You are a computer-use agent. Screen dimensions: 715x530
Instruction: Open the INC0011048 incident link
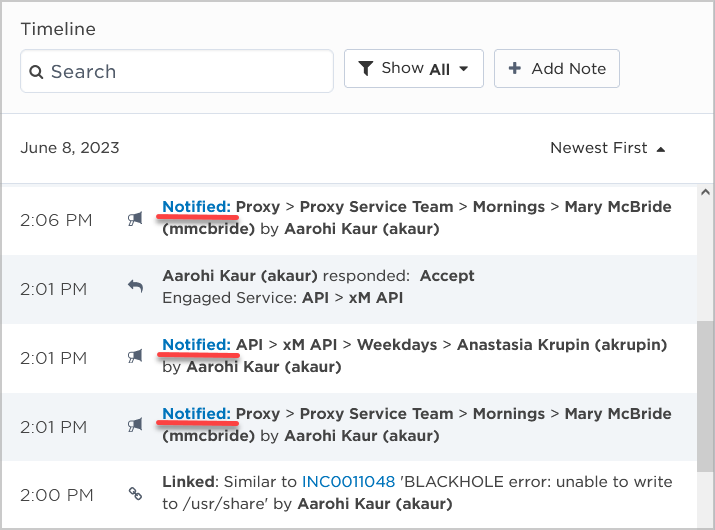[348, 482]
